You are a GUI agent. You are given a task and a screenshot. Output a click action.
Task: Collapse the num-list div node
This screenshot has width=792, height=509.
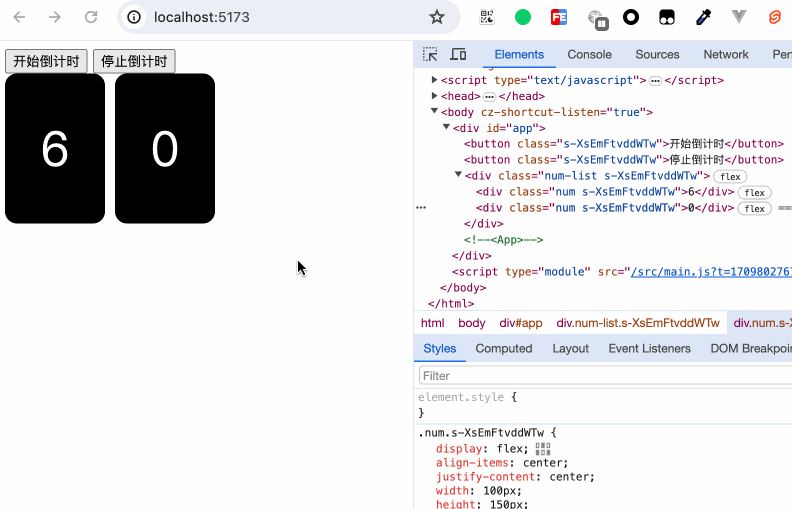click(459, 175)
